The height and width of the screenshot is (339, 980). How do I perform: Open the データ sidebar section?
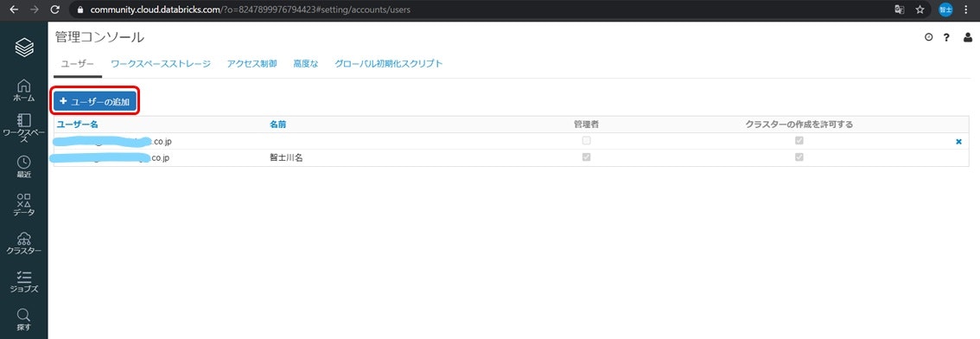tap(23, 205)
